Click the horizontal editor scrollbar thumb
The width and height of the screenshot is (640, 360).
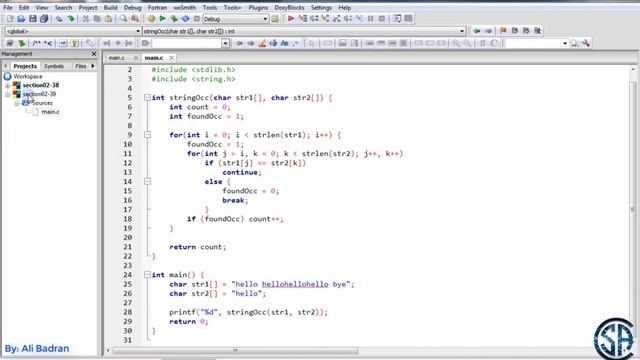(x=236, y=350)
